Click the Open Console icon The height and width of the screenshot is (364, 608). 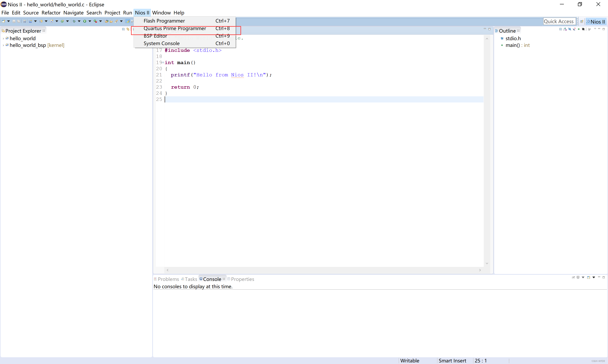coord(588,277)
